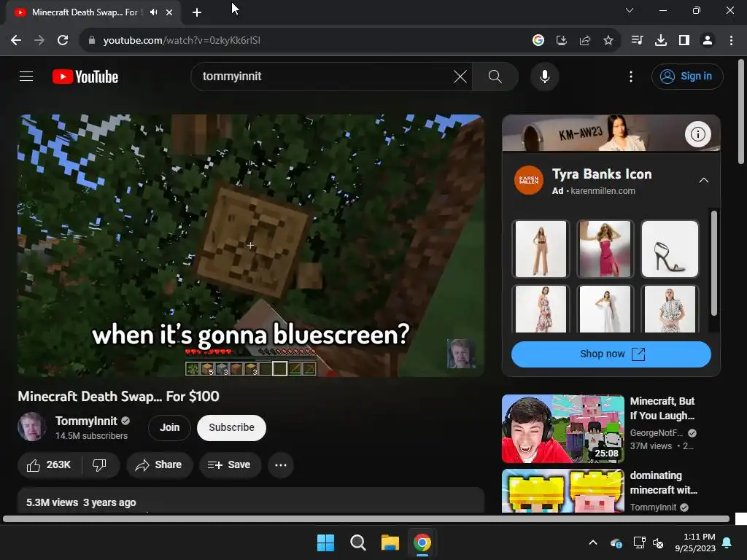Open Minecraft But If You Laugh thumbnail
This screenshot has width=747, height=560.
pyautogui.click(x=562, y=429)
